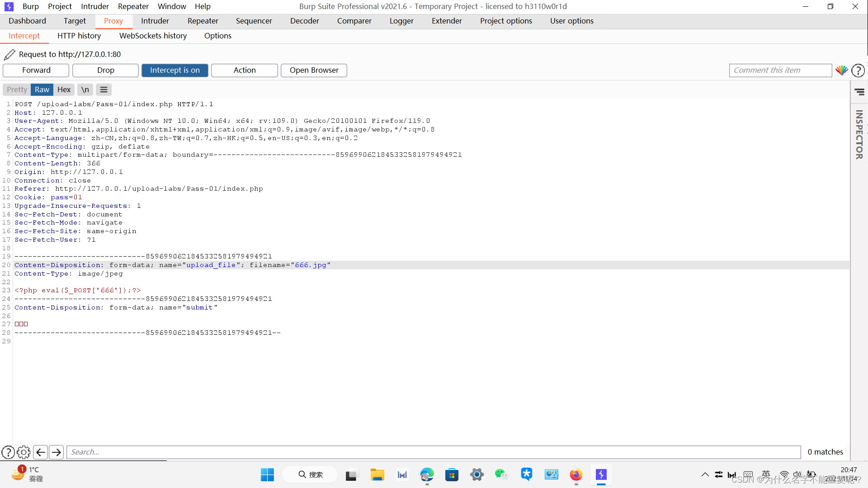The height and width of the screenshot is (488, 868).
Task: Click the taskbar search box
Action: click(310, 475)
